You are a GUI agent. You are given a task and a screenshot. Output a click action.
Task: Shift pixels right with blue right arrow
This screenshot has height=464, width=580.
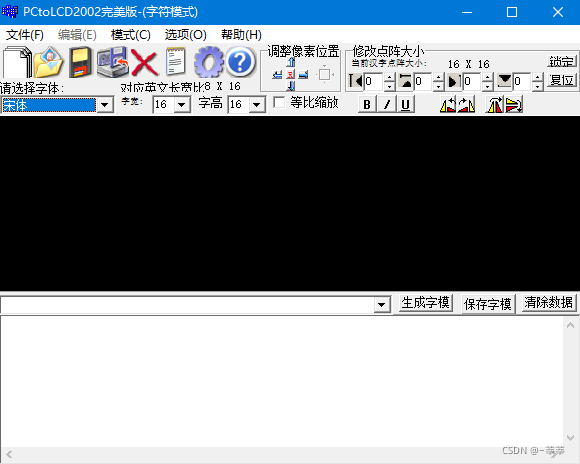pyautogui.click(x=303, y=75)
